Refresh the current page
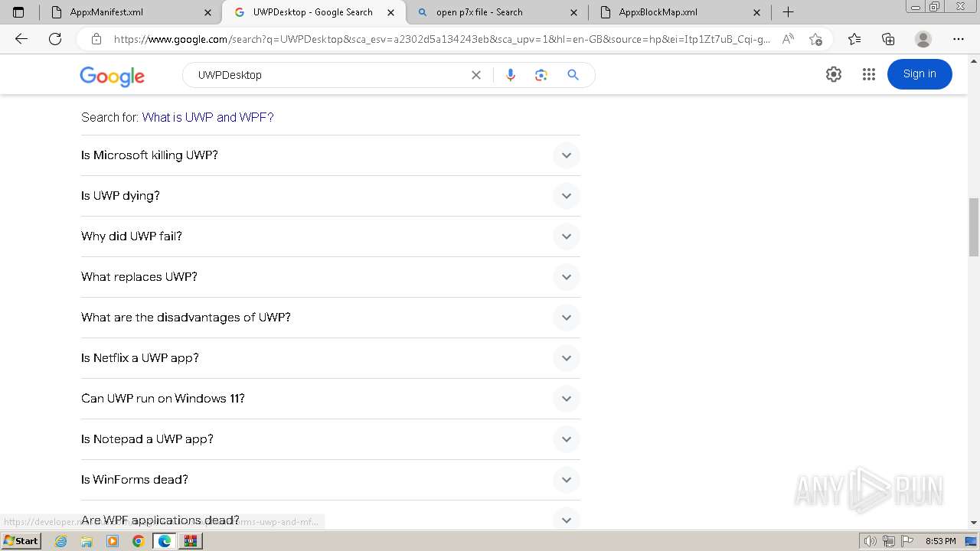Viewport: 980px width, 551px height. click(55, 39)
